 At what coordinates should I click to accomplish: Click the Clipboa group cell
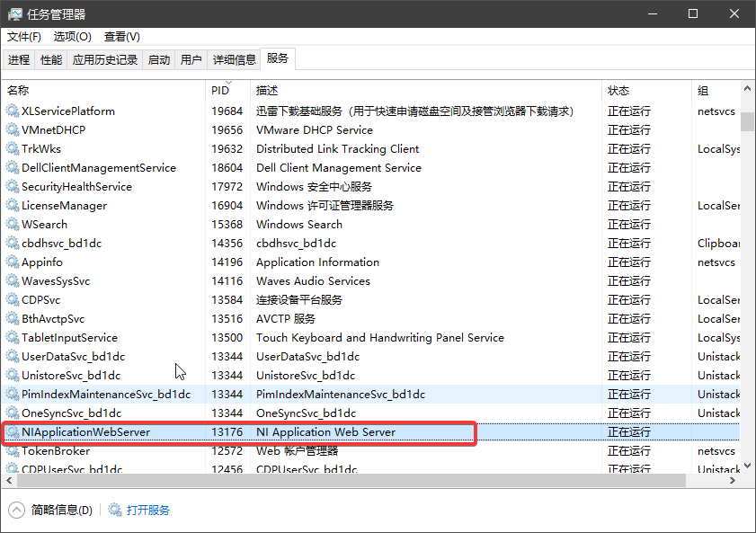[718, 244]
